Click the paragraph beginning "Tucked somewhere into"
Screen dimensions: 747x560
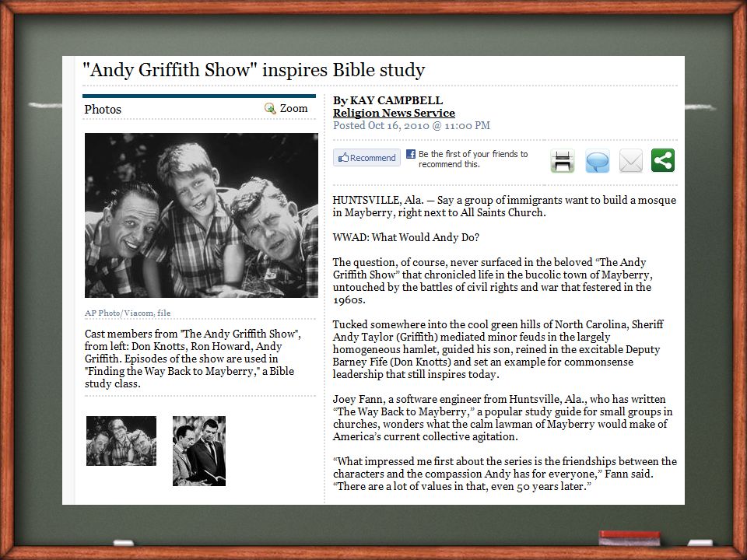[x=498, y=349]
